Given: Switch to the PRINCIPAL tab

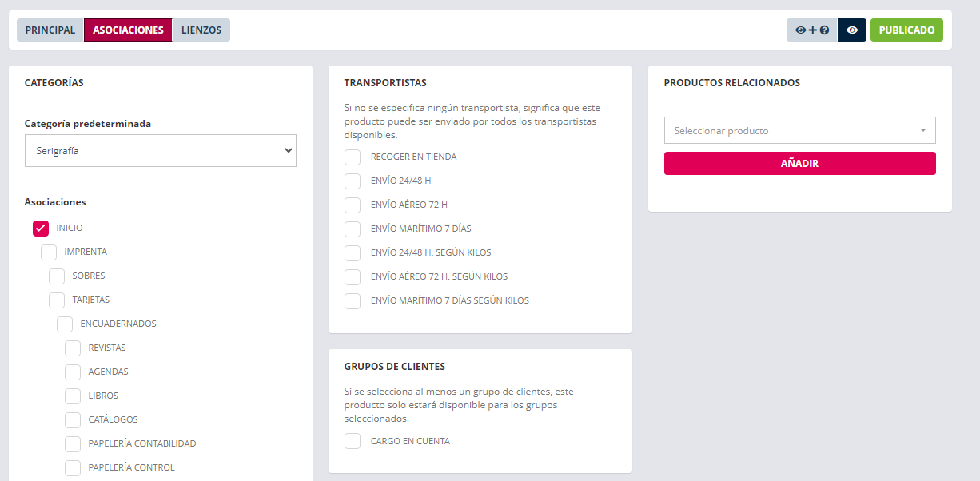Looking at the screenshot, I should 50,30.
